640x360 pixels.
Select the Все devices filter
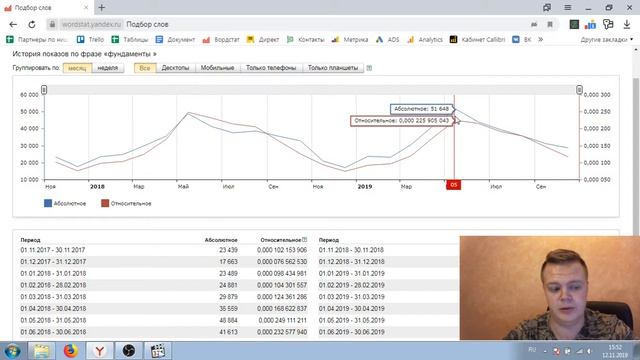[145, 68]
